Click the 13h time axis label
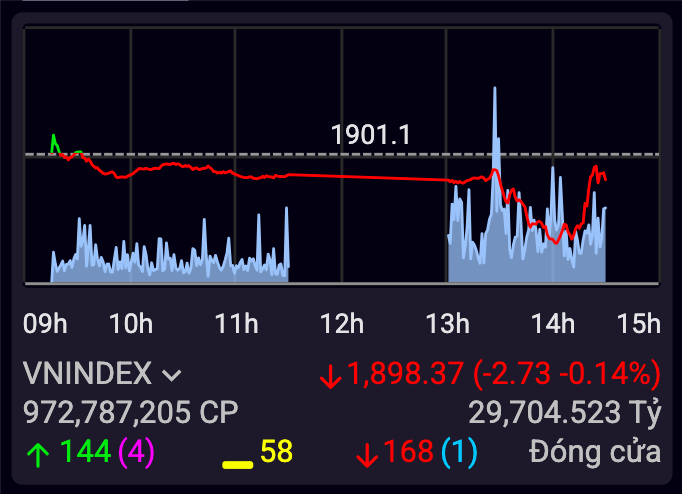The image size is (682, 494). [x=448, y=324]
